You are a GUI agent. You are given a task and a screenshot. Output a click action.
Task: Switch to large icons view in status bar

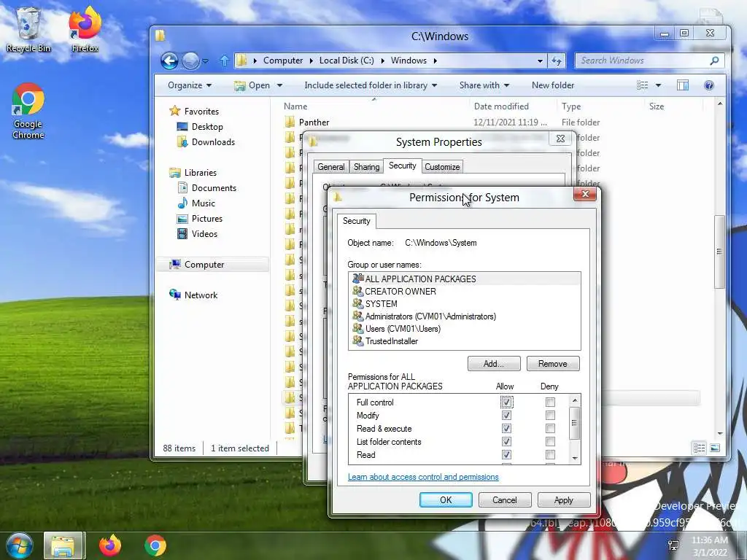tap(715, 448)
